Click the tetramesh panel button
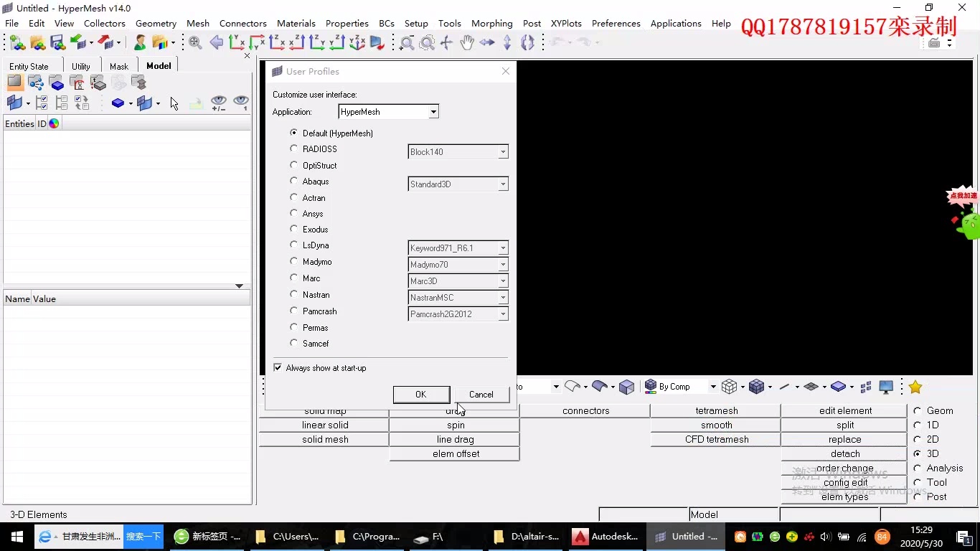Screen dimensions: 980x551 [716, 411]
